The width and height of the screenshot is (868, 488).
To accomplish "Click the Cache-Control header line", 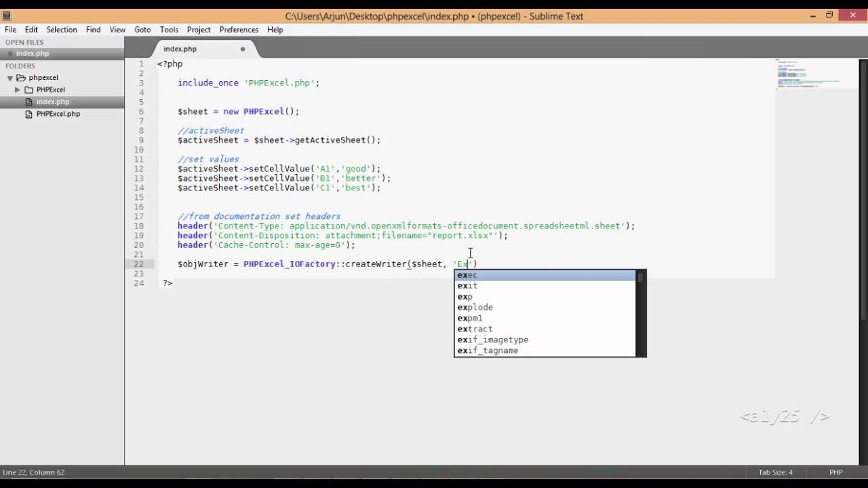I will click(x=266, y=245).
